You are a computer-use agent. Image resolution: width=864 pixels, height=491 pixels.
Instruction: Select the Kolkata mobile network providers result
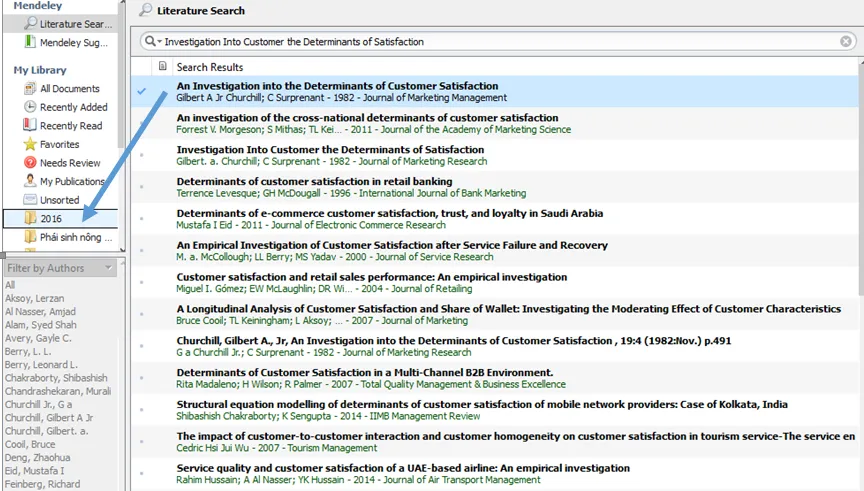(495, 410)
